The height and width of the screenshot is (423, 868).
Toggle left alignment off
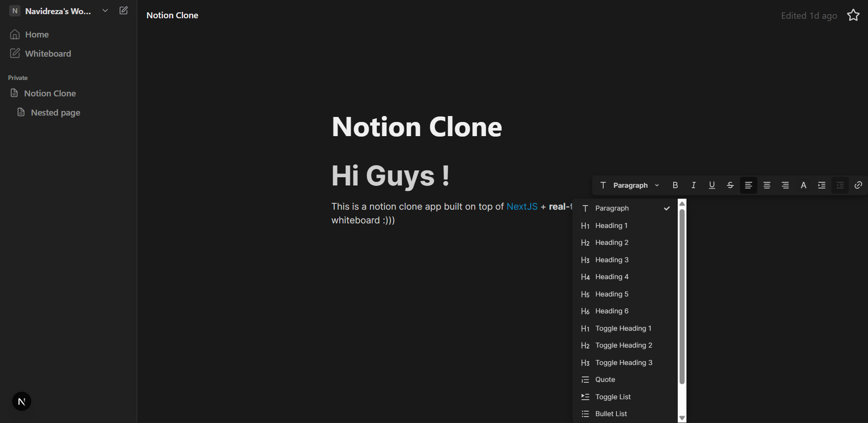click(748, 185)
